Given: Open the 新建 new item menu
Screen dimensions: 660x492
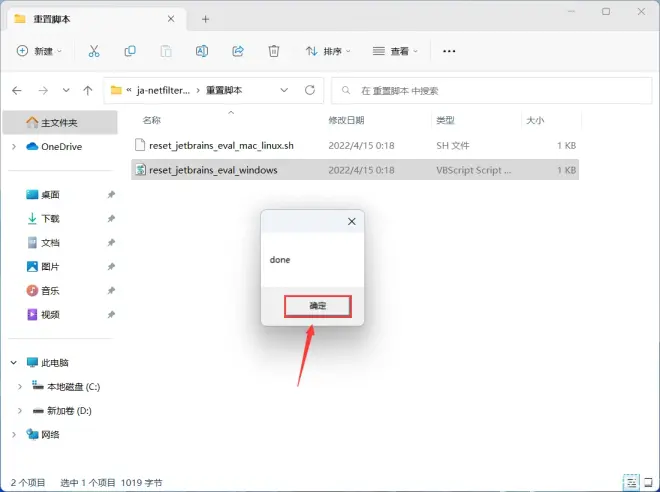Looking at the screenshot, I should click(39, 51).
